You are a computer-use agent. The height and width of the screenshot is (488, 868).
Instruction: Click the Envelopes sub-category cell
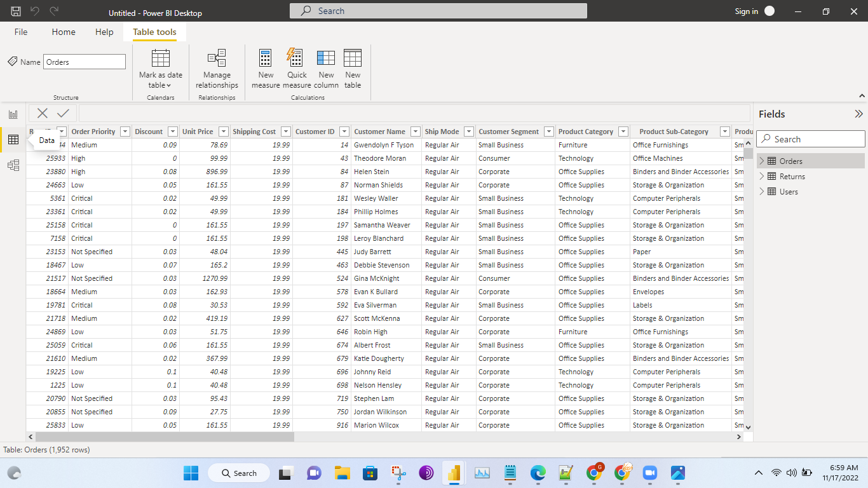click(681, 292)
